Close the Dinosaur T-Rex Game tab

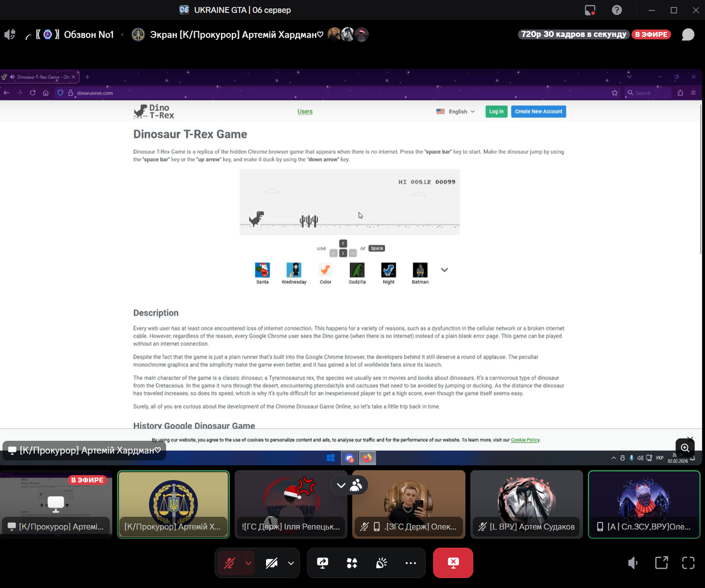(x=73, y=77)
